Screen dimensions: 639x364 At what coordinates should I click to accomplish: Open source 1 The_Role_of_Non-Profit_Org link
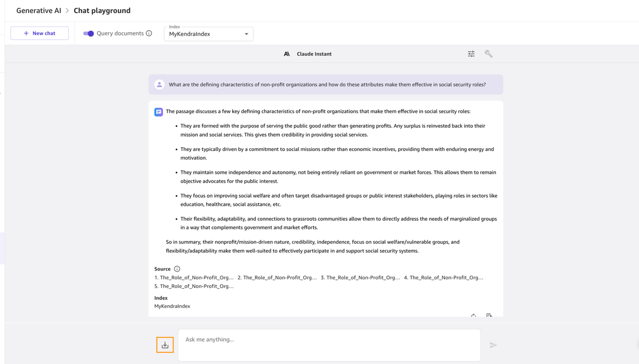(x=194, y=277)
